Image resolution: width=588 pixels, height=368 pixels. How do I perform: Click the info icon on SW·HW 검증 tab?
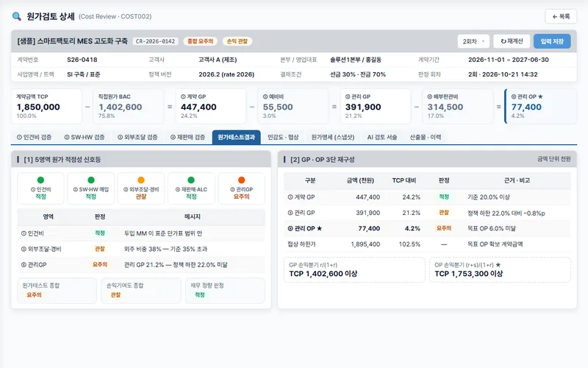(x=67, y=138)
